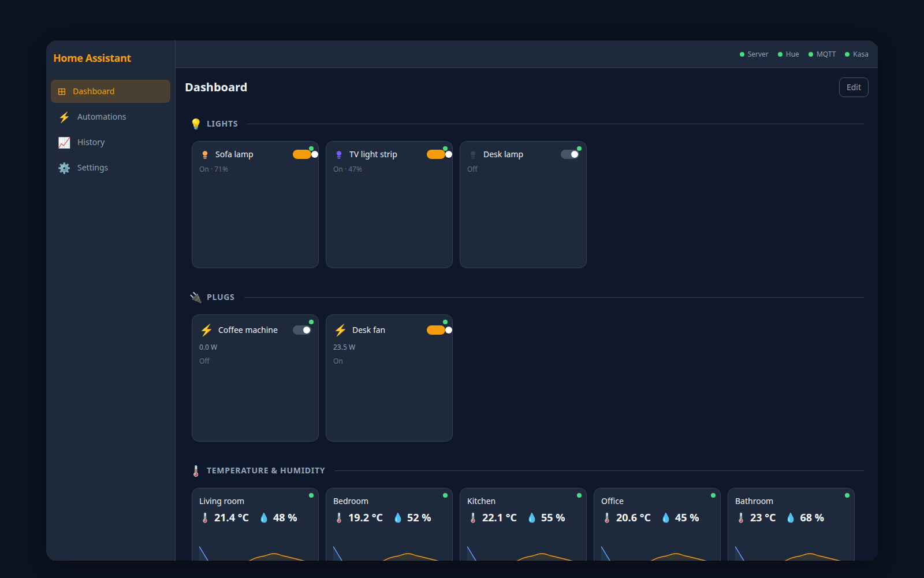Click the Office 20.6 °C reading
Screen dimensions: 924x578
click(634, 518)
